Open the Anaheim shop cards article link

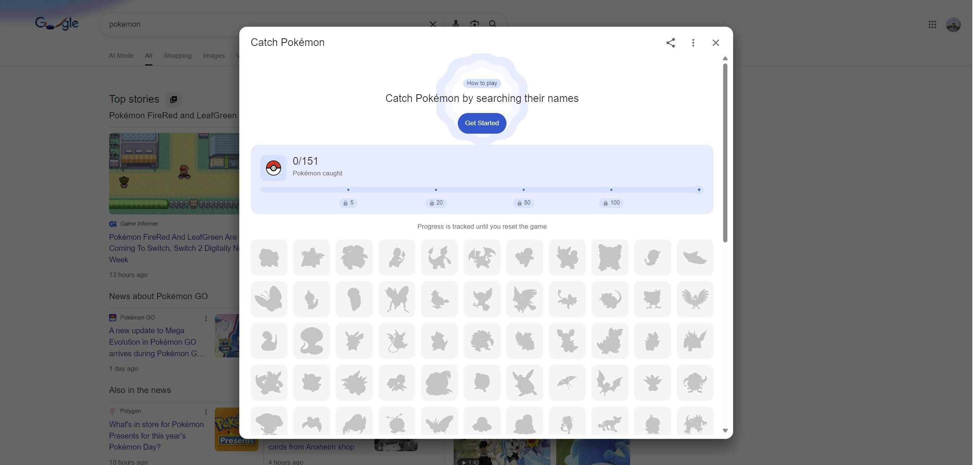point(311,447)
